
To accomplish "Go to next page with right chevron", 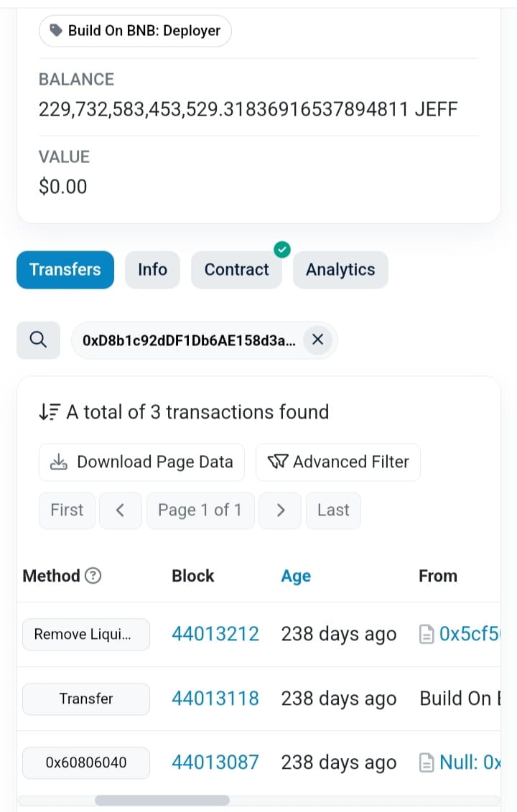I will click(280, 510).
